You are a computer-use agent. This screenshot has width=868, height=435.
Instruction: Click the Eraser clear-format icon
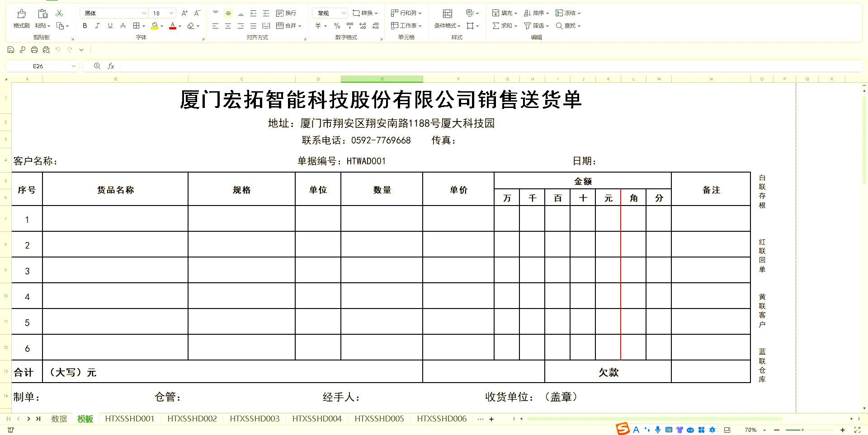pyautogui.click(x=191, y=26)
